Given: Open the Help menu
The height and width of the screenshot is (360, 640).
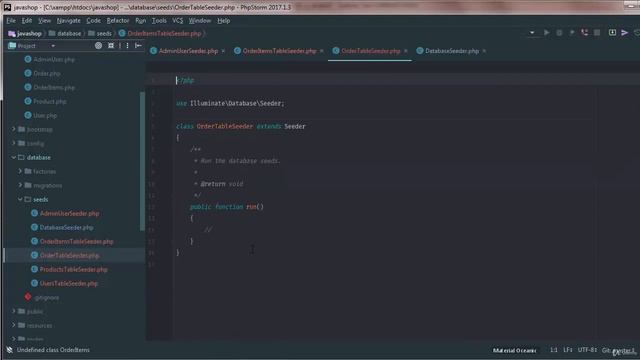Looking at the screenshot, I should click(223, 21).
